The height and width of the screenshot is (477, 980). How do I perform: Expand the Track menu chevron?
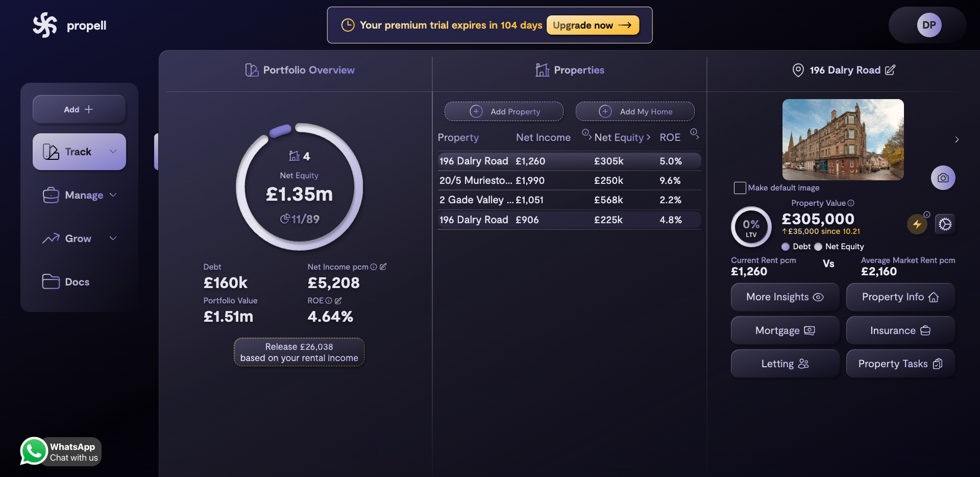click(x=113, y=152)
